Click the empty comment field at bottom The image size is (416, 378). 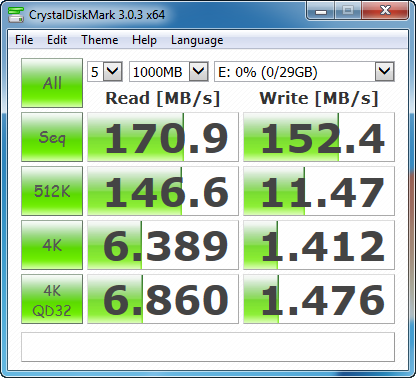(208, 347)
